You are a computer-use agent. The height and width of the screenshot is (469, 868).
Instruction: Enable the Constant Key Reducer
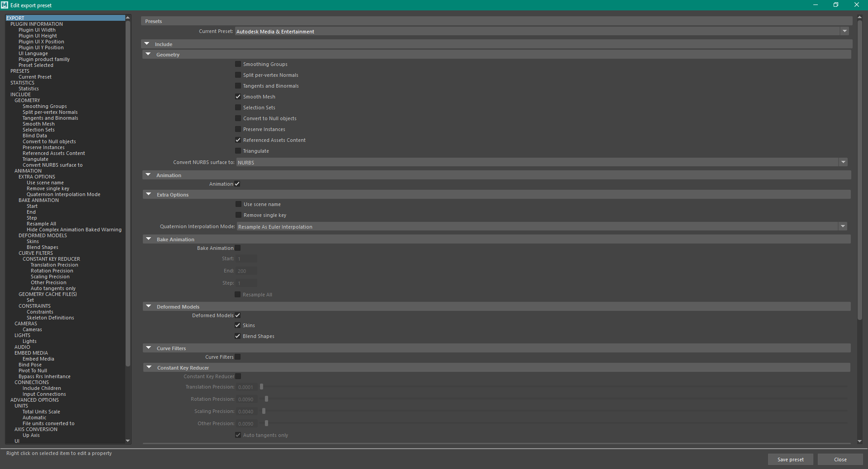238,376
